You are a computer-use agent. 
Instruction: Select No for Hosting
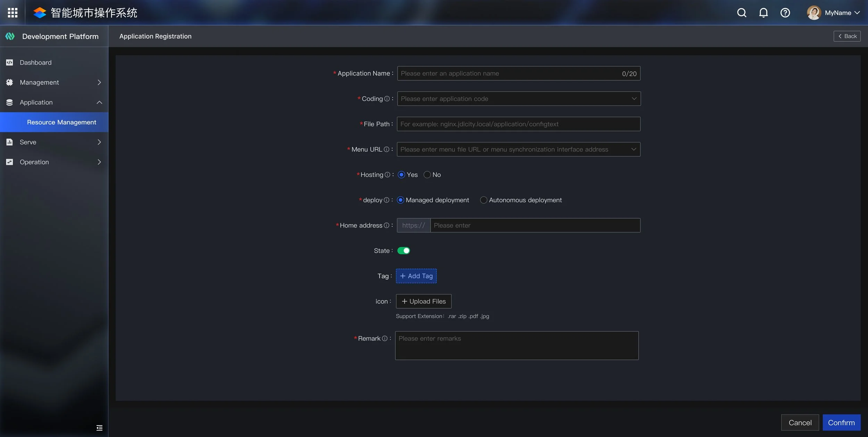tap(427, 175)
